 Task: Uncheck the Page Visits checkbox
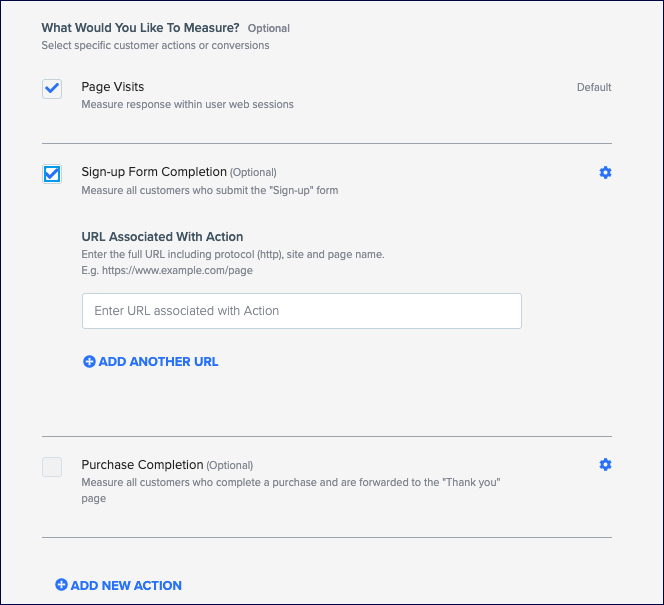(x=52, y=88)
